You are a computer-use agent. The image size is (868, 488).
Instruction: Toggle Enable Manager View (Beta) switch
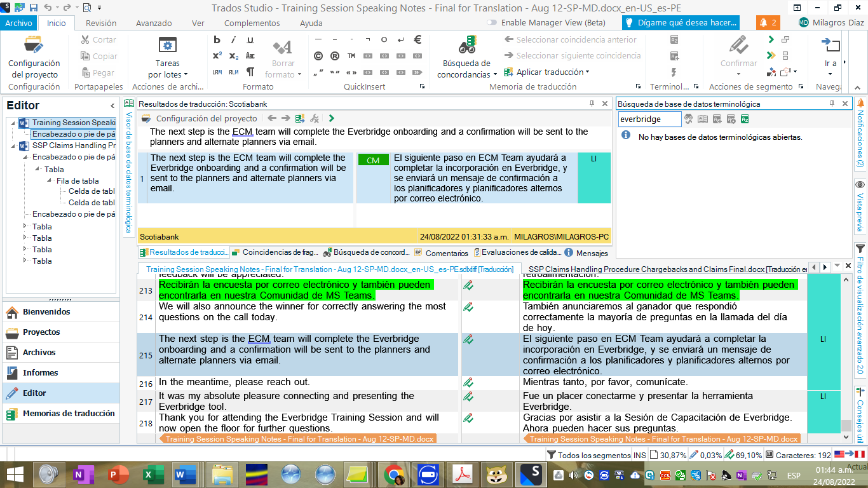point(492,22)
